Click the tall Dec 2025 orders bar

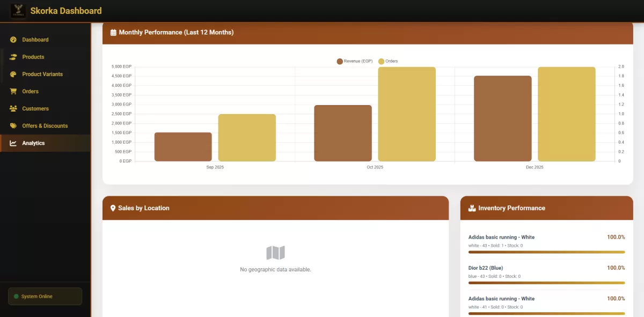coord(566,114)
